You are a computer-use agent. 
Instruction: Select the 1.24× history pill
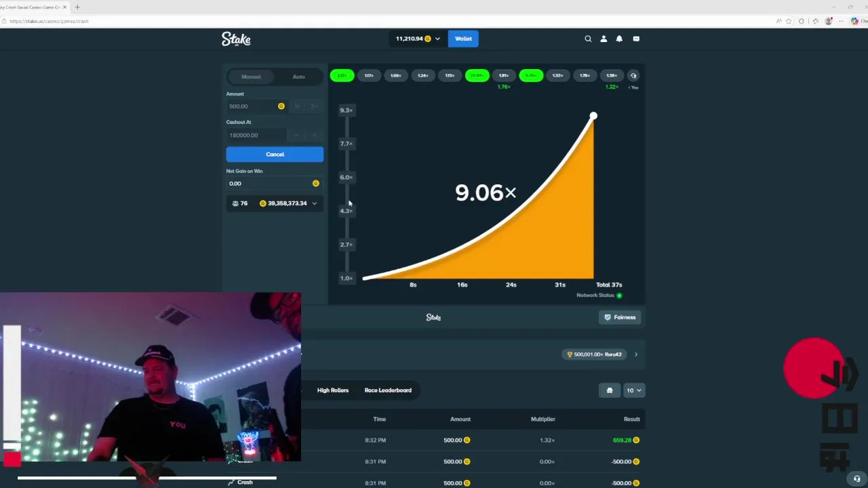click(x=423, y=76)
